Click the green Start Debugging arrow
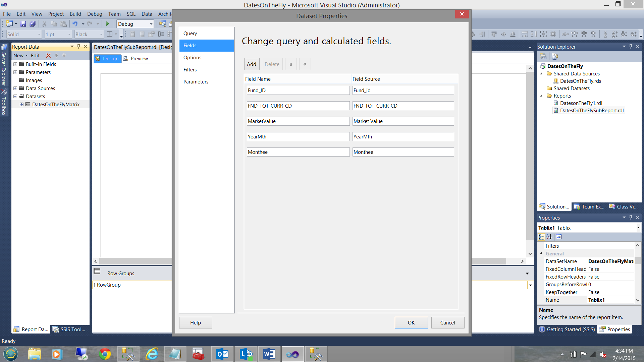Viewport: 644px width, 362px height. point(108,24)
